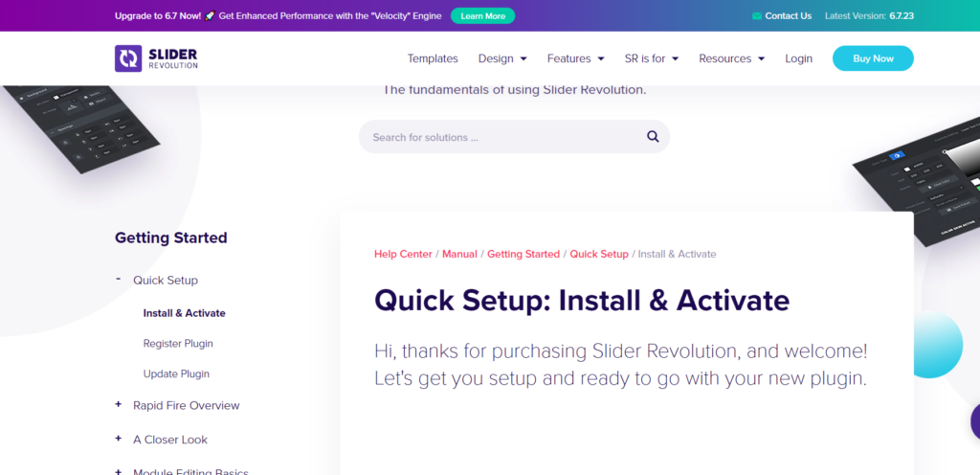Image resolution: width=980 pixels, height=475 pixels.
Task: Open the Resources dropdown menu
Action: [x=732, y=58]
